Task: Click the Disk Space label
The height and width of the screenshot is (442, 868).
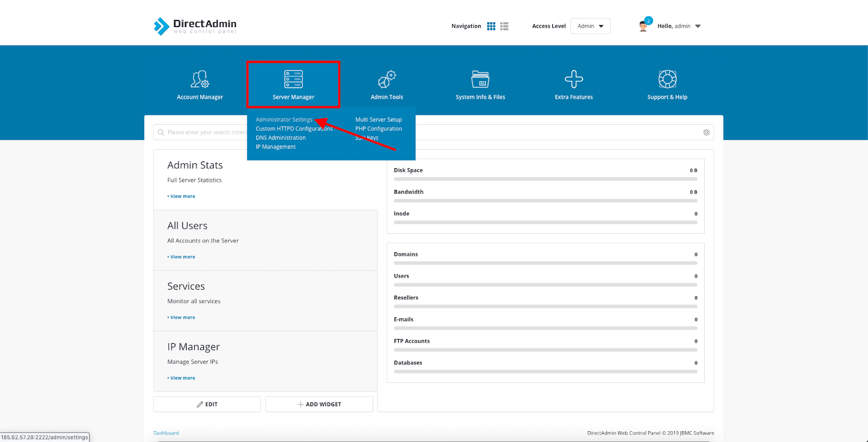Action: click(408, 170)
